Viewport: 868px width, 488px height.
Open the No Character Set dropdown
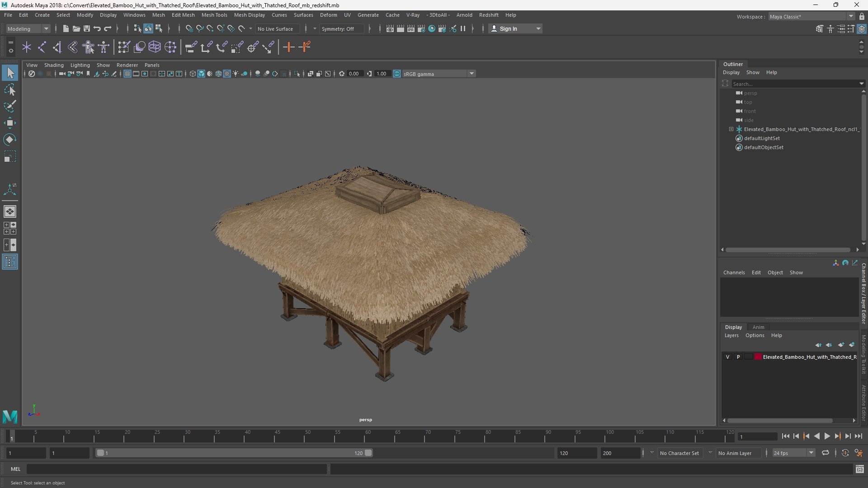pyautogui.click(x=679, y=453)
